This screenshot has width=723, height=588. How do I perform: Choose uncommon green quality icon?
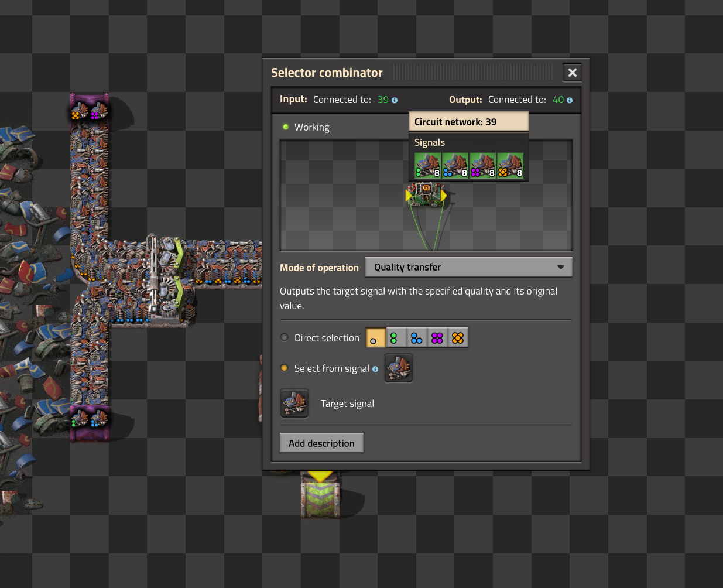(396, 338)
